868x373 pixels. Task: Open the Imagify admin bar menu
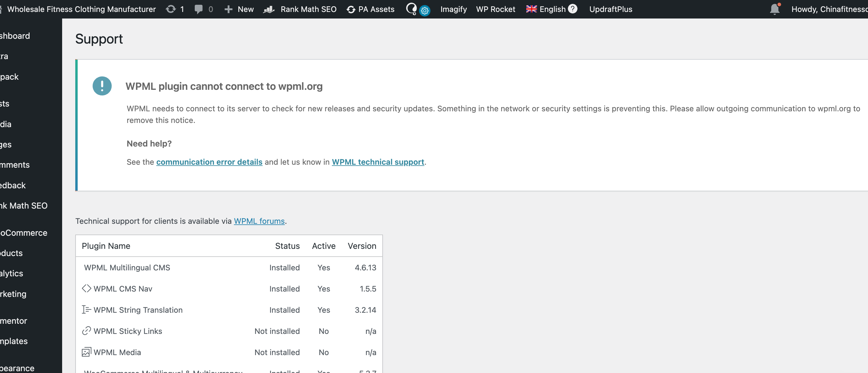coord(453,9)
